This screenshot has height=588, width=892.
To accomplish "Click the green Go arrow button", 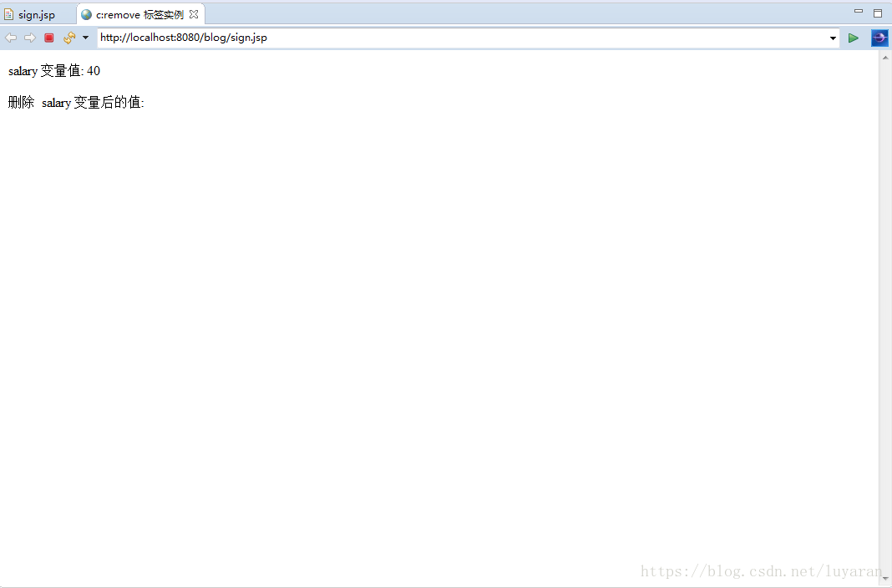I will tap(854, 38).
